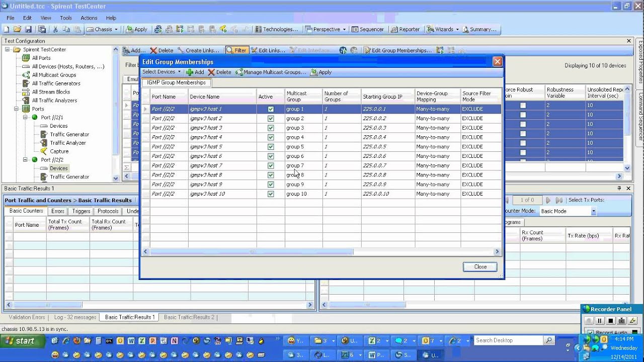Image resolution: width=644 pixels, height=362 pixels.
Task: Open Log - 32 messages tab
Action: pyautogui.click(x=75, y=317)
